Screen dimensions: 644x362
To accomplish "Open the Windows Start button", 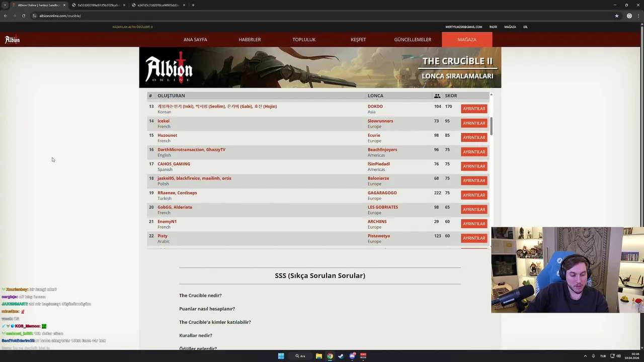I will click(281, 356).
